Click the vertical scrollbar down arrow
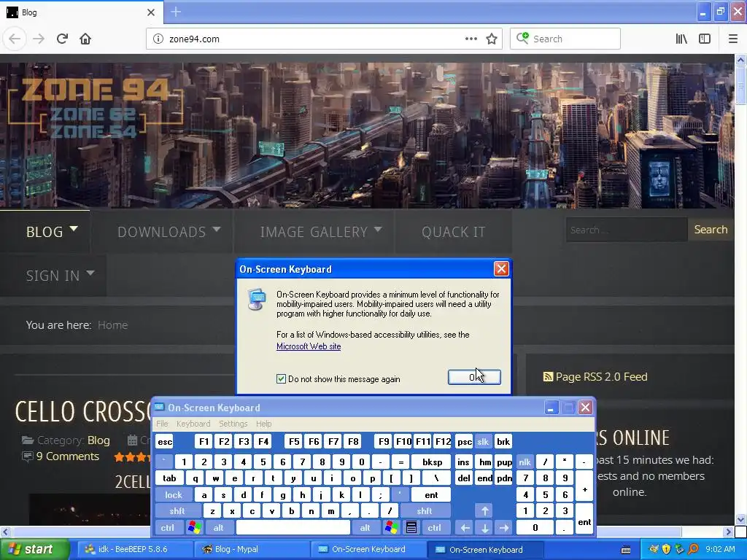Screen dimensions: 747x560 click(740, 519)
